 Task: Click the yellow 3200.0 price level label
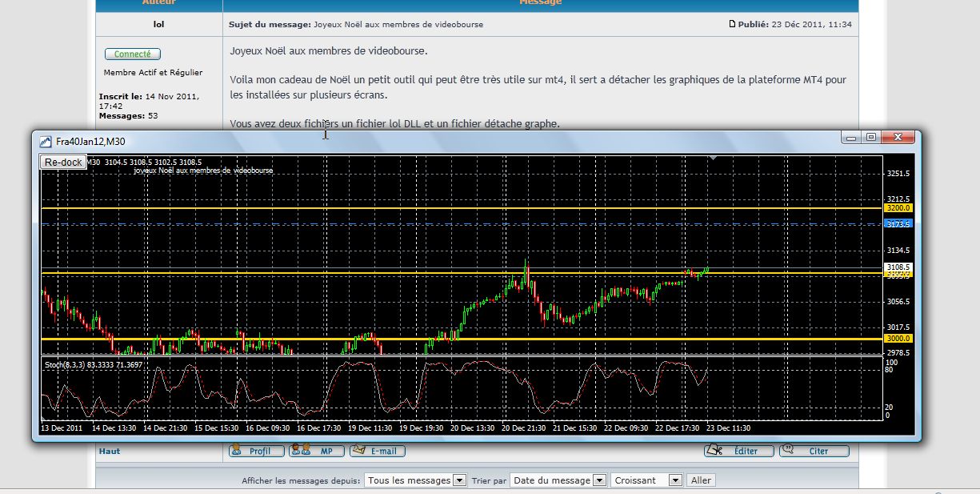[898, 208]
